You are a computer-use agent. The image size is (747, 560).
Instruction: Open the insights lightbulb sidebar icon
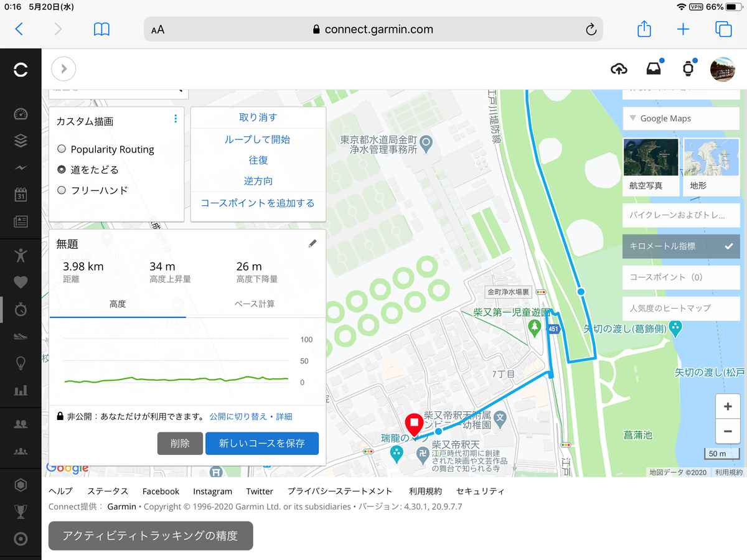click(x=21, y=363)
